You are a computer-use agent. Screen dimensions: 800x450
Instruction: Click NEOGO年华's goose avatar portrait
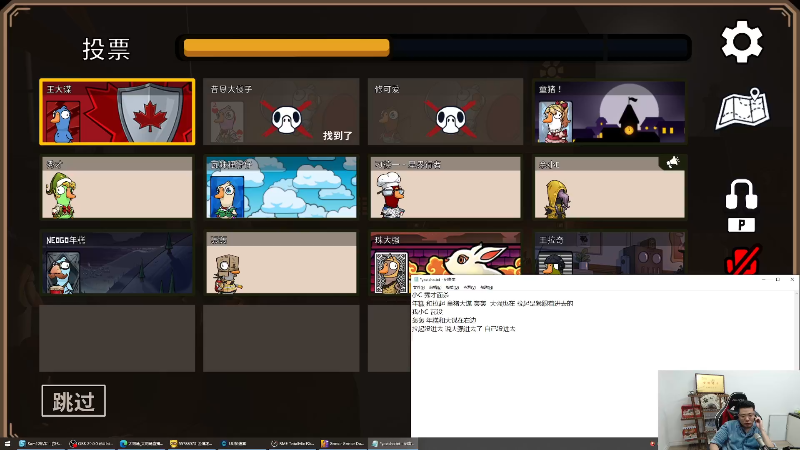coord(63,272)
